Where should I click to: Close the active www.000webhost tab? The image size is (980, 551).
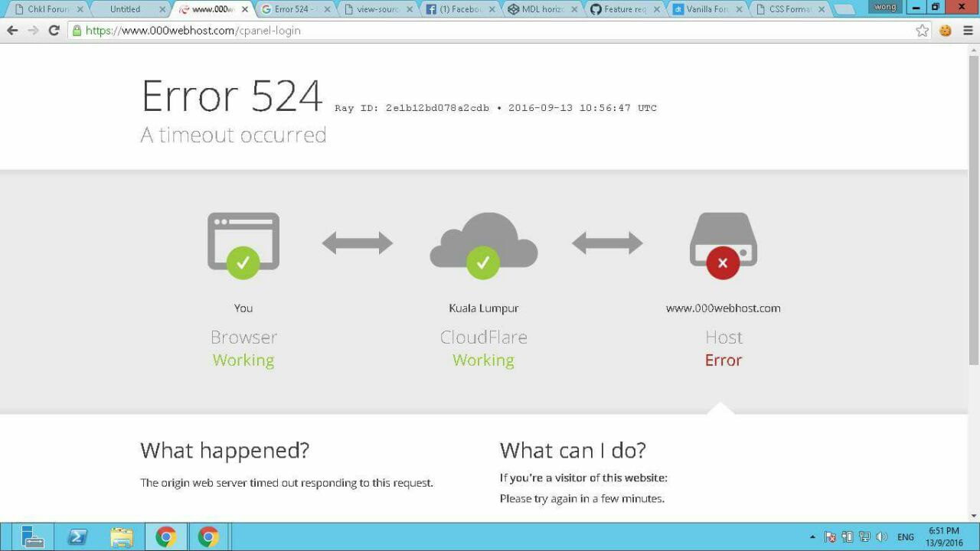[x=244, y=9]
